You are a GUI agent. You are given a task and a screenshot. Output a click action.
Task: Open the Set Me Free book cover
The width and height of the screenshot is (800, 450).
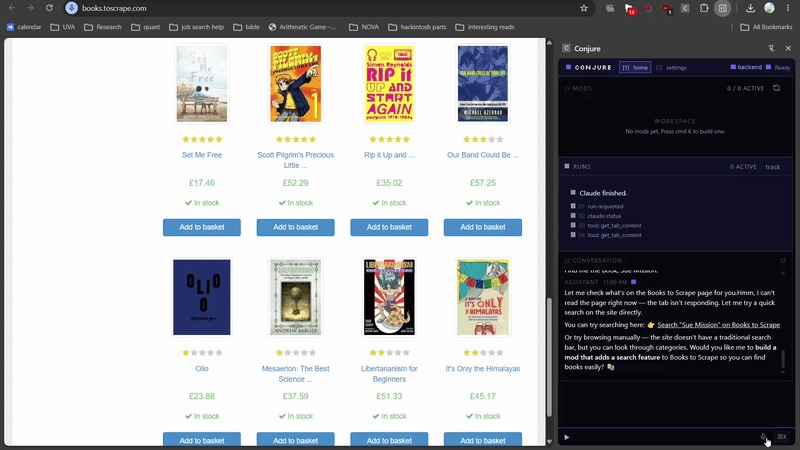click(202, 84)
